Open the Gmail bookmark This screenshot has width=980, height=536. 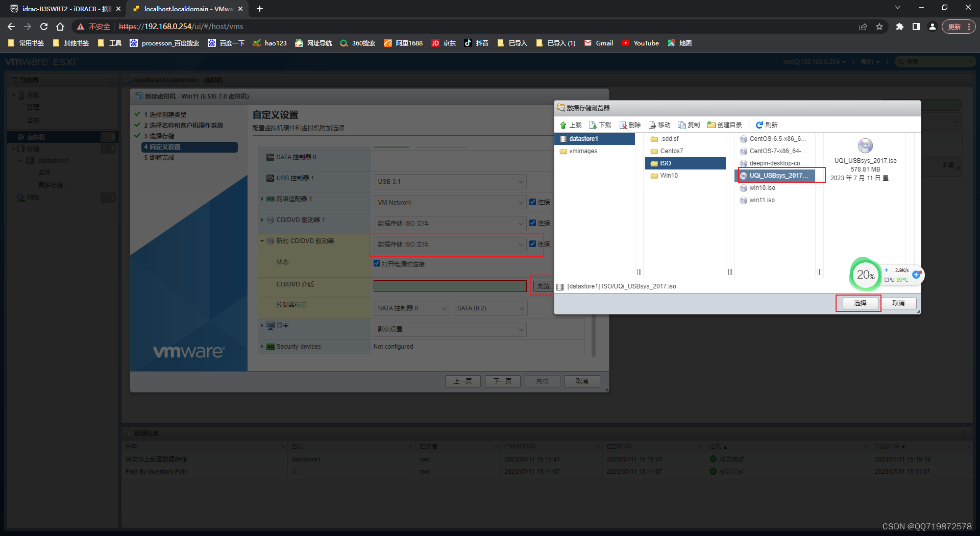tap(599, 43)
